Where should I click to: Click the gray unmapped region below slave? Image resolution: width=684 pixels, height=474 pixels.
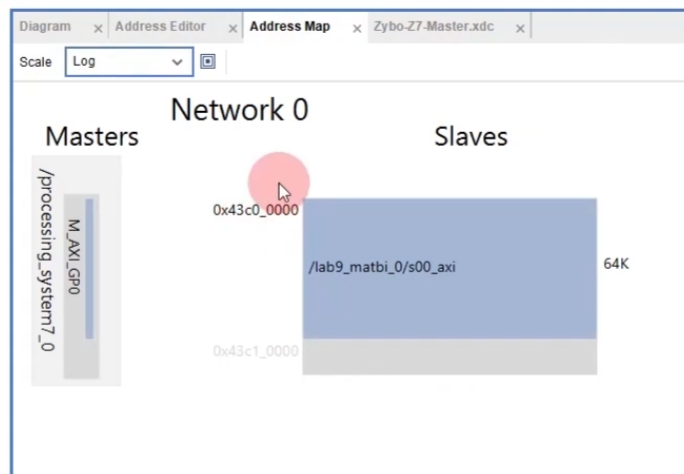(x=450, y=357)
